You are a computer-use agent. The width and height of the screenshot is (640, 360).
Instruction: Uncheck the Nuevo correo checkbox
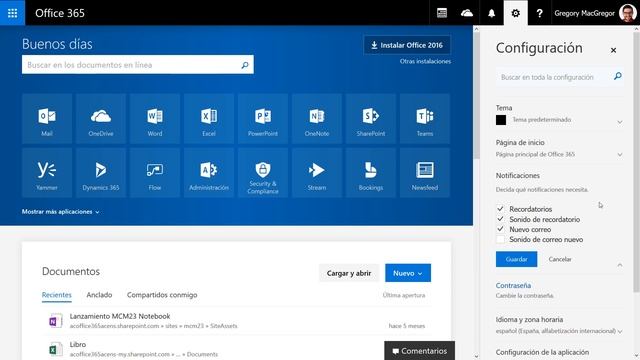pyautogui.click(x=500, y=229)
